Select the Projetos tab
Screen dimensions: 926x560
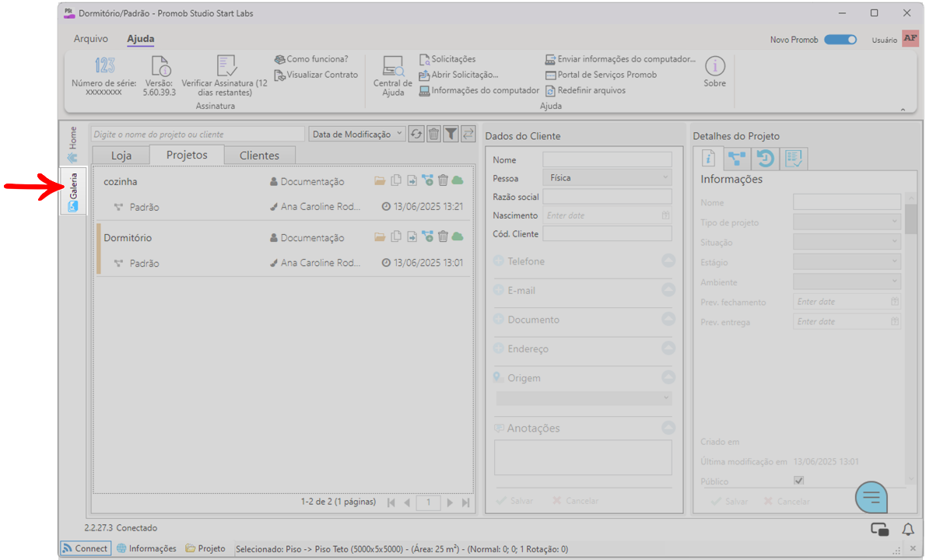[187, 155]
